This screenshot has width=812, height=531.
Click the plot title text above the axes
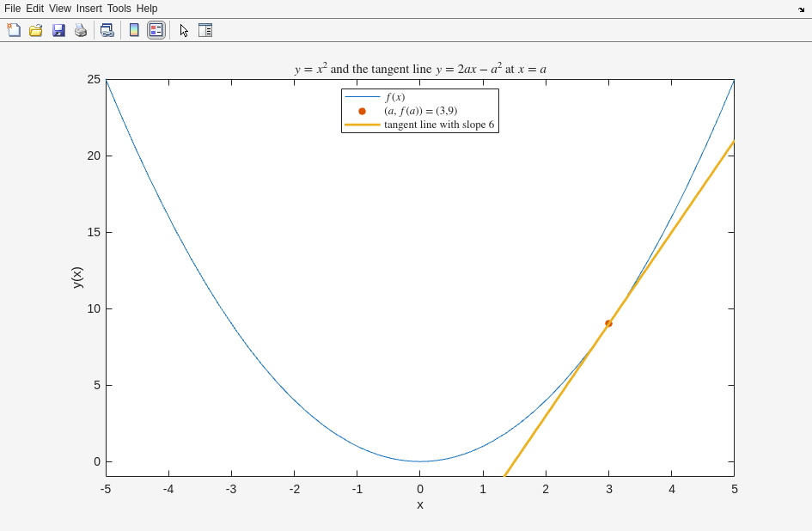point(420,69)
